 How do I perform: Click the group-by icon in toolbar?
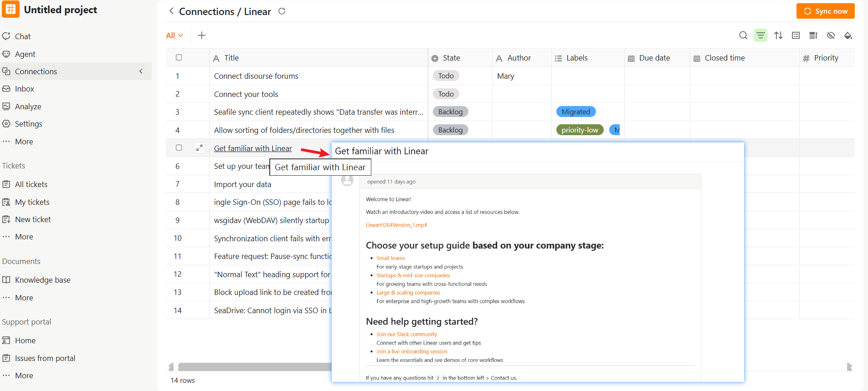796,36
